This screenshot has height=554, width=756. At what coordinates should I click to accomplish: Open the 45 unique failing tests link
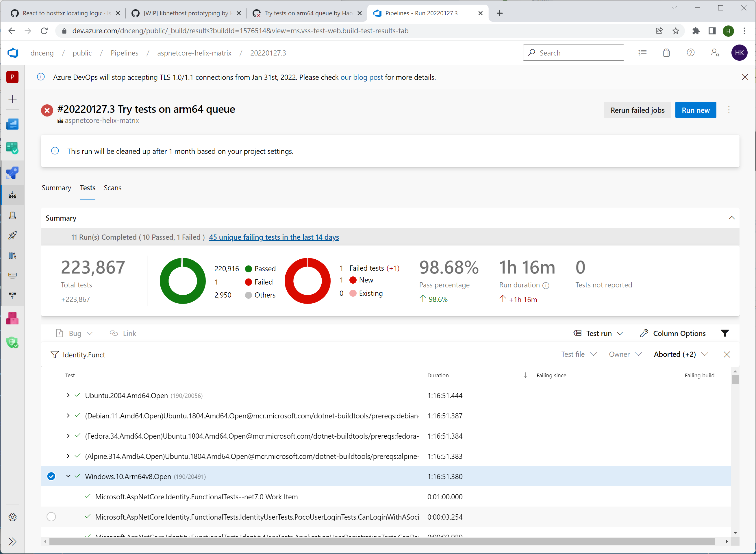coord(274,237)
